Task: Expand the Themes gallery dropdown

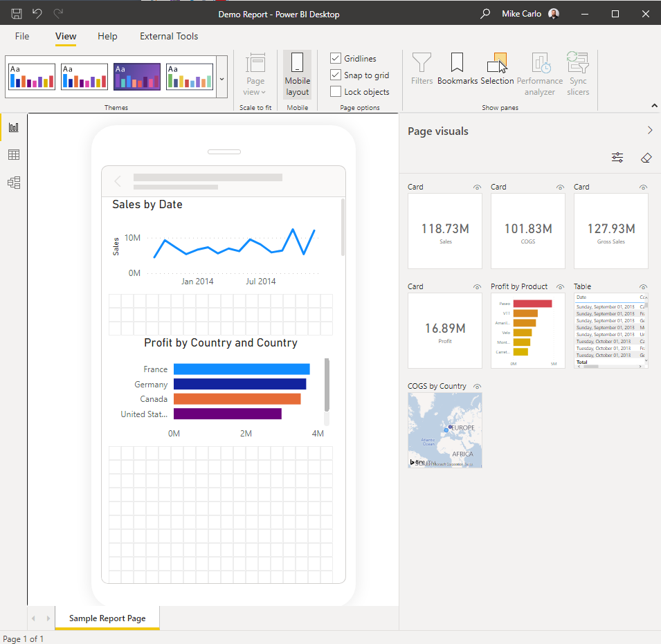Action: click(x=221, y=79)
